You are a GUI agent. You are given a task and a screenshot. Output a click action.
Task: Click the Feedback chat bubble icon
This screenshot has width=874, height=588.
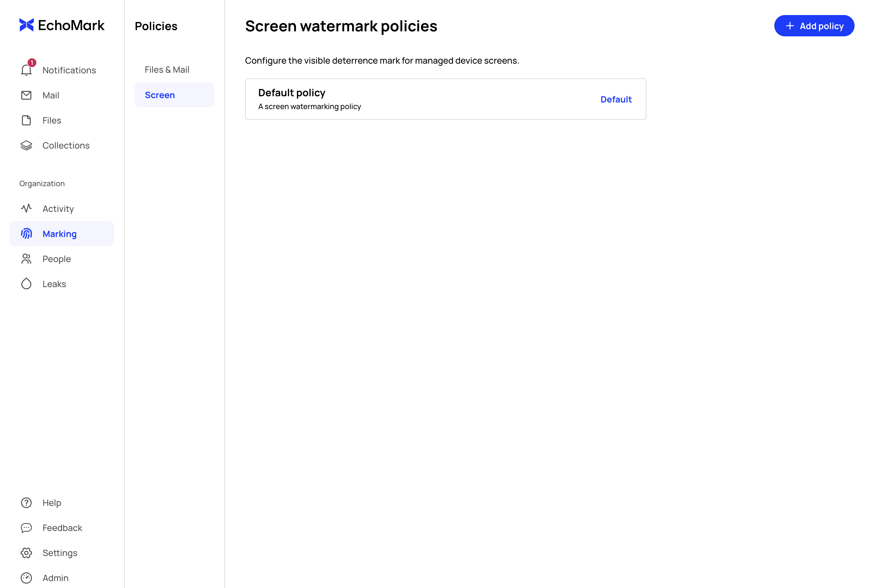click(26, 528)
